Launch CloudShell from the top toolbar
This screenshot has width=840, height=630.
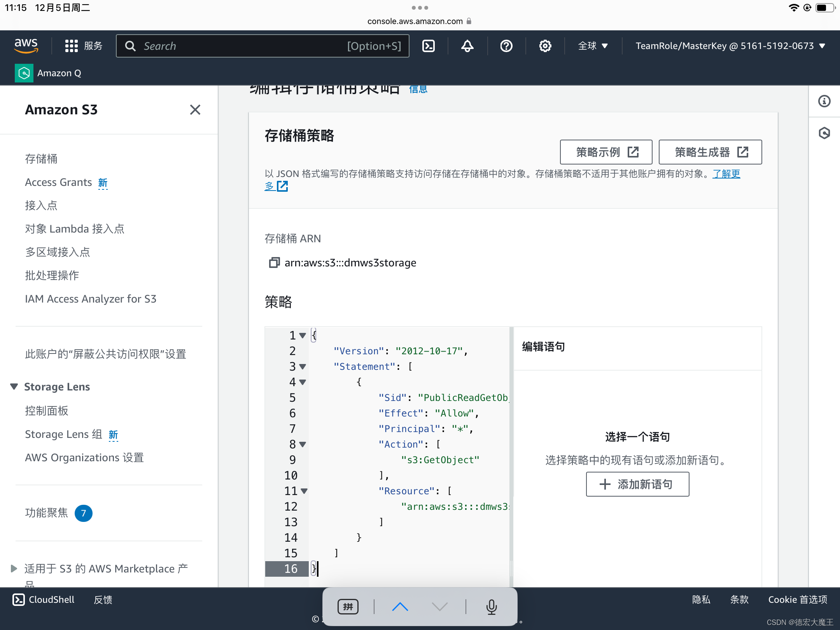pos(429,46)
